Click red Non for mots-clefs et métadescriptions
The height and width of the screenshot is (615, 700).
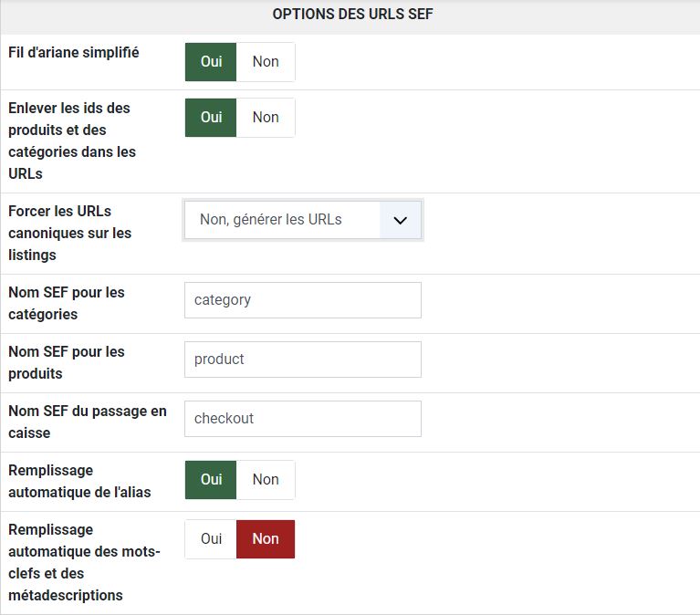266,539
